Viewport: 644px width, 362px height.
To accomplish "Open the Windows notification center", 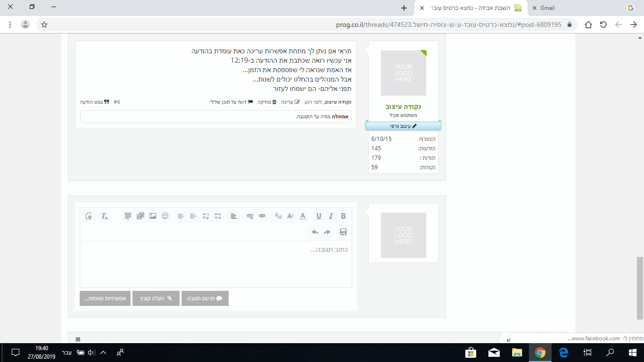I will 15,352.
